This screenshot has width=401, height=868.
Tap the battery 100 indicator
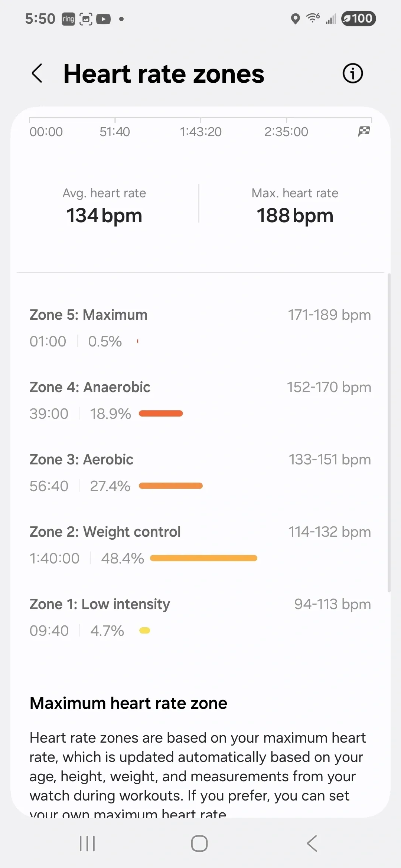(358, 19)
